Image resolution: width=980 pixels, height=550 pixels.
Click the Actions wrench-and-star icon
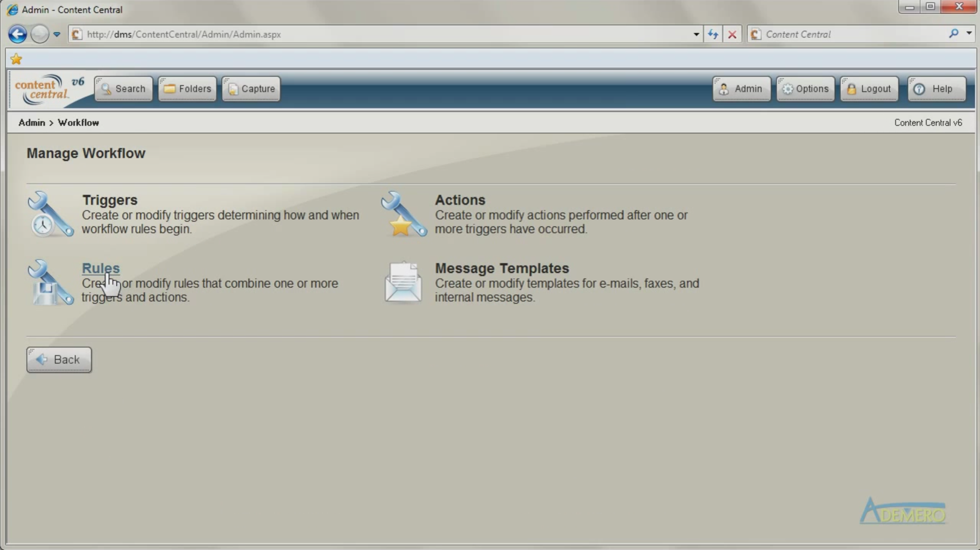[x=404, y=214]
